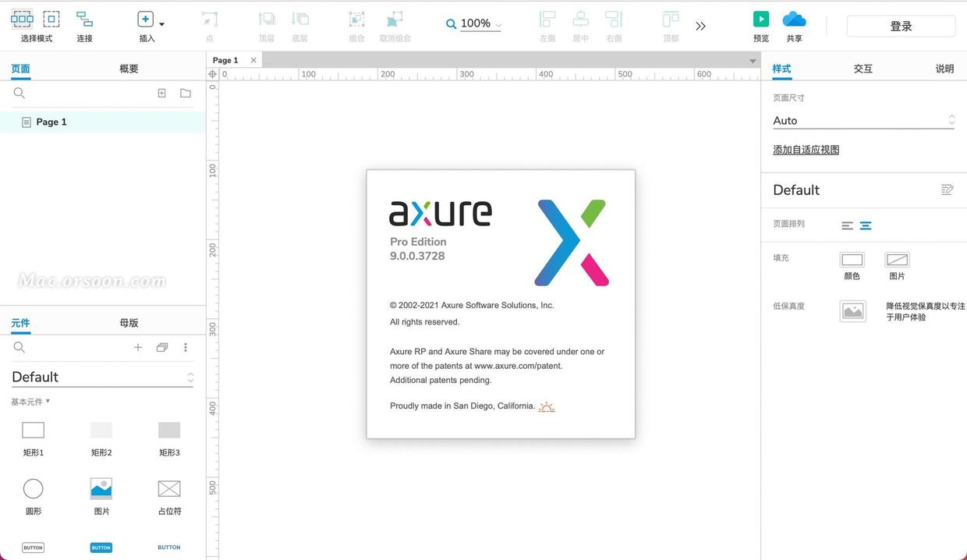Image resolution: width=967 pixels, height=560 pixels.
Task: Open library options three-dot menu
Action: coord(186,347)
